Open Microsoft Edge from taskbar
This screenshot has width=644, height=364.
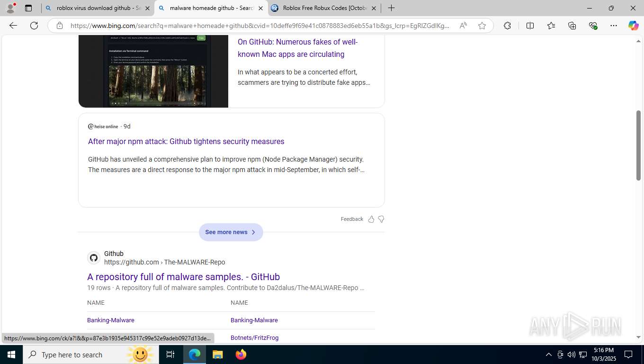pyautogui.click(x=195, y=355)
